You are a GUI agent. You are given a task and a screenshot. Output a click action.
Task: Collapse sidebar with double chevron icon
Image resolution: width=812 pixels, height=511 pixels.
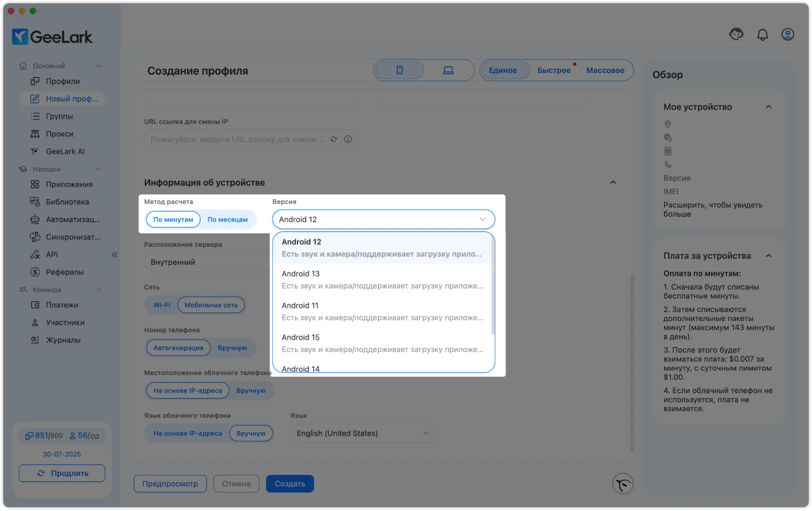tap(115, 254)
